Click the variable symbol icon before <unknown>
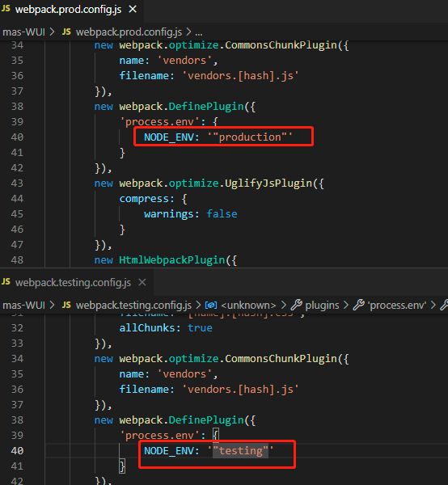Image resolution: width=448 pixels, height=485 pixels. tap(211, 306)
